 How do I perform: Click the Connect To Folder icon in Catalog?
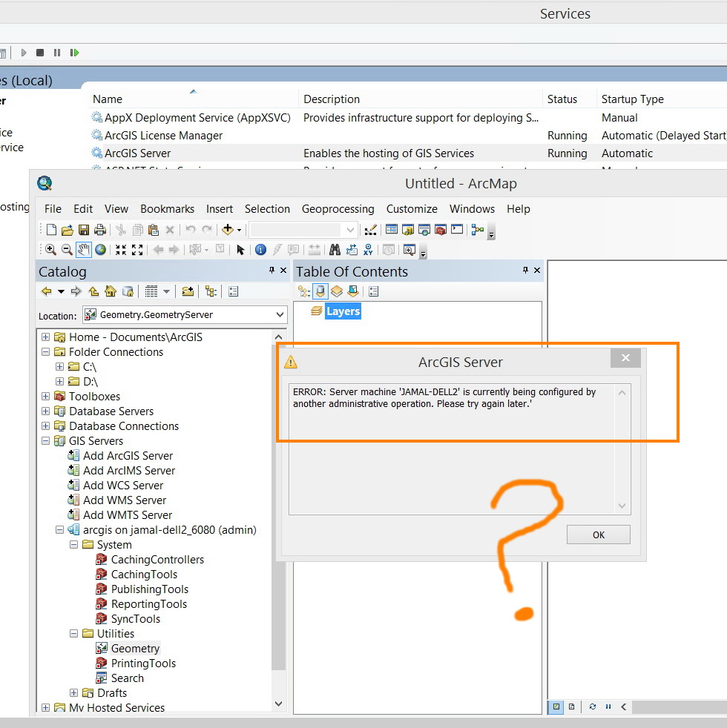(188, 291)
